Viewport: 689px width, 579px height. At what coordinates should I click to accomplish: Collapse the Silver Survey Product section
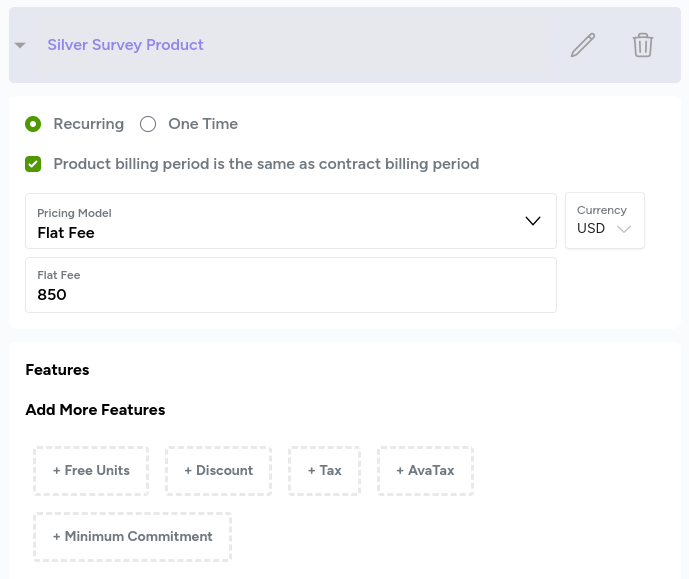coord(20,45)
